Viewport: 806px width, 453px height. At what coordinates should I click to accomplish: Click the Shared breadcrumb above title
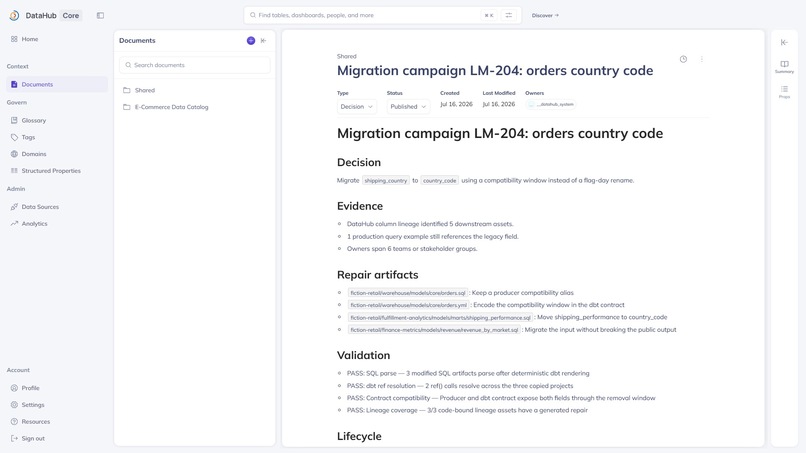346,57
